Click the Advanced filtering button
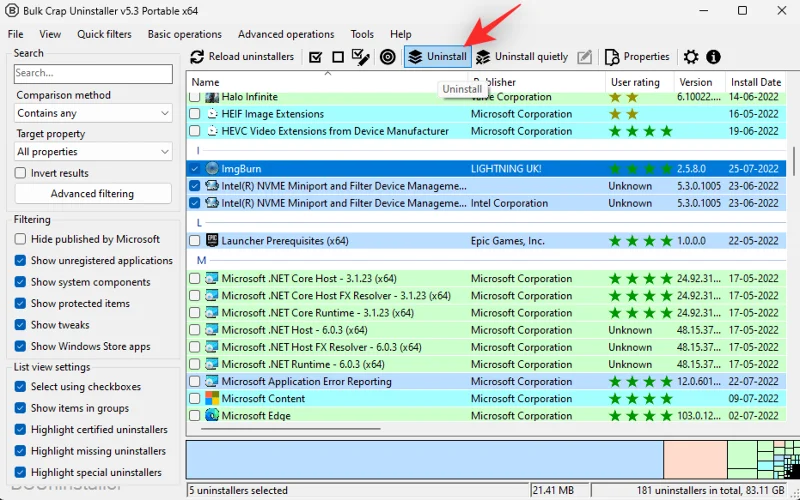The height and width of the screenshot is (500, 800). [93, 193]
